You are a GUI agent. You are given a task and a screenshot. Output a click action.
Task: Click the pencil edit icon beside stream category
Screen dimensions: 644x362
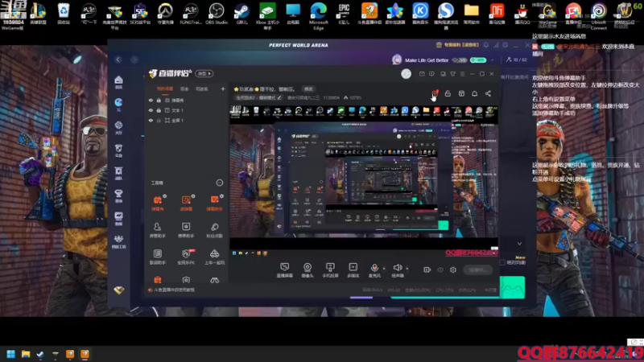[279, 97]
